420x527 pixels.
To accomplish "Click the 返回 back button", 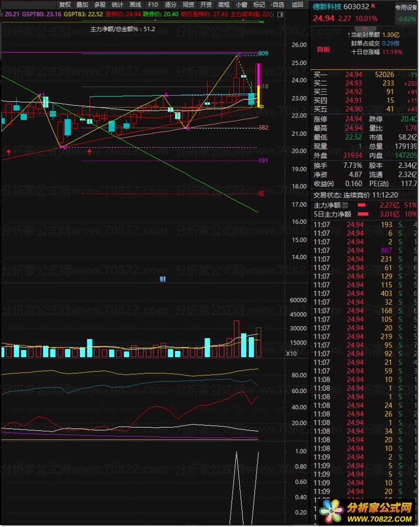I will point(297,4).
